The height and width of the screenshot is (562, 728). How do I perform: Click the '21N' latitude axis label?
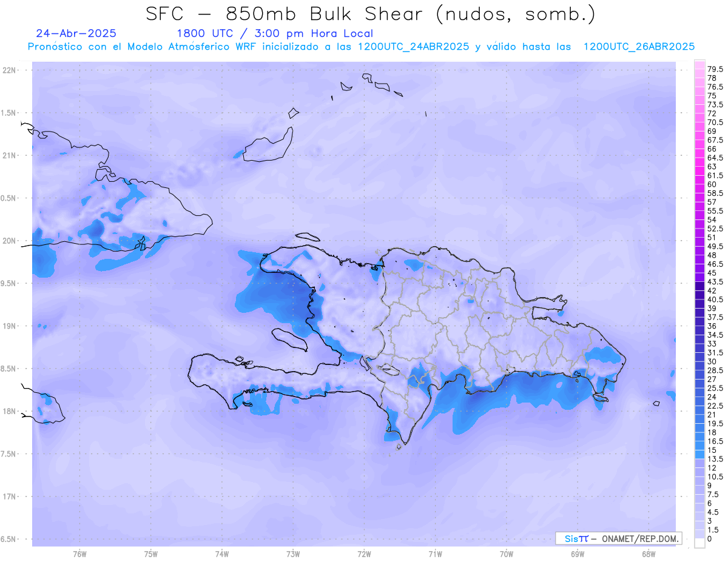coord(9,155)
